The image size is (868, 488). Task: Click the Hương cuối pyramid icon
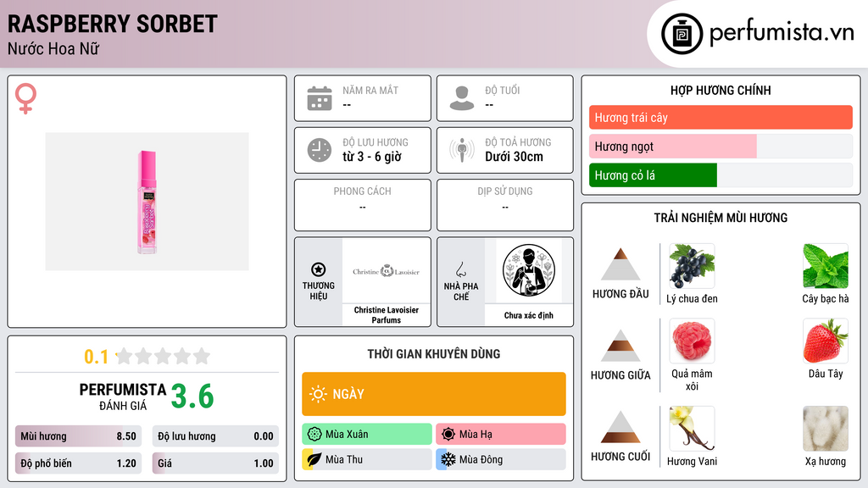click(x=620, y=427)
